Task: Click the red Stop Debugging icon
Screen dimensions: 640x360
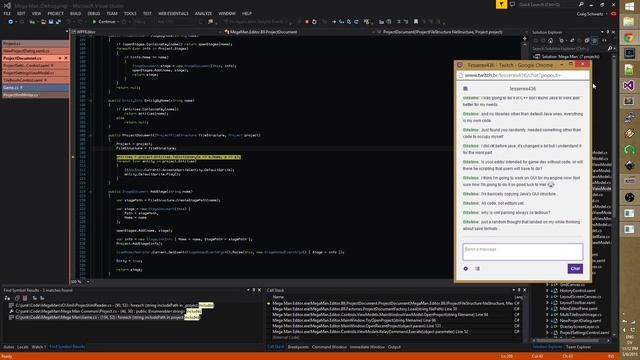Action: coord(307,22)
